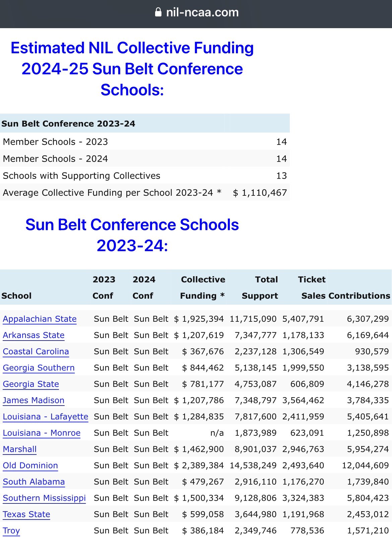Click Old Dominion funding $ 2,389,384
This screenshot has height=545, width=392.
tap(199, 466)
